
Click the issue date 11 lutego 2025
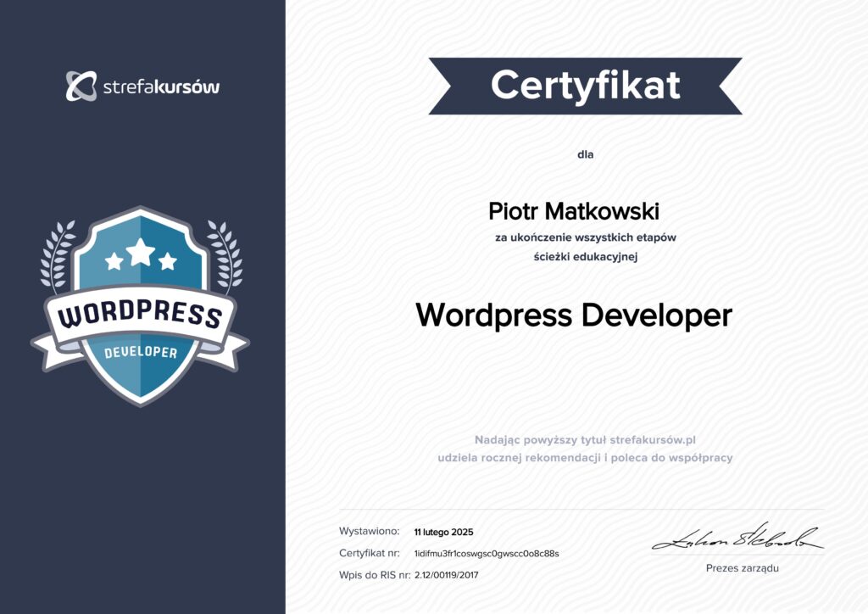point(443,533)
